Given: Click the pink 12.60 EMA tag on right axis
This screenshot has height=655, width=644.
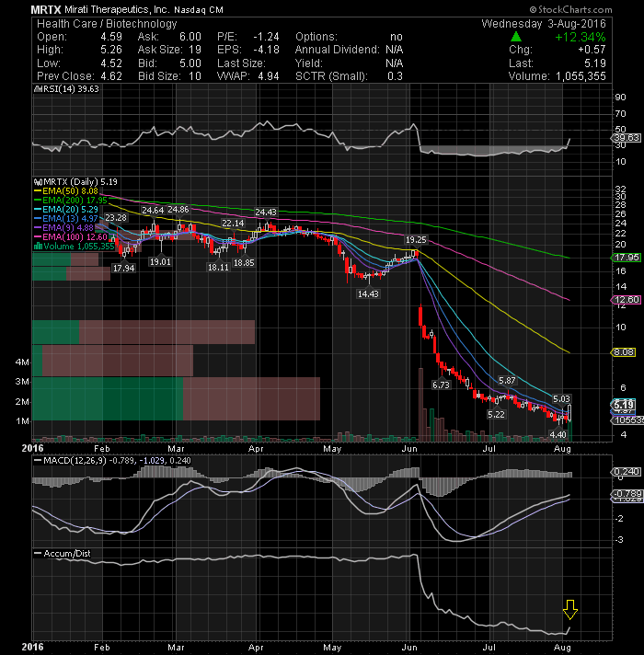Looking at the screenshot, I should coord(627,300).
